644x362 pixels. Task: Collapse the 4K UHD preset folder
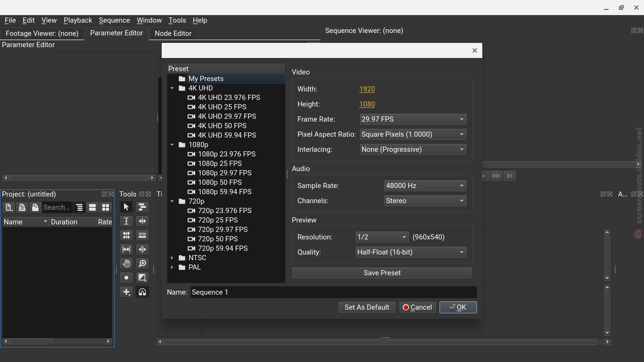tap(172, 88)
